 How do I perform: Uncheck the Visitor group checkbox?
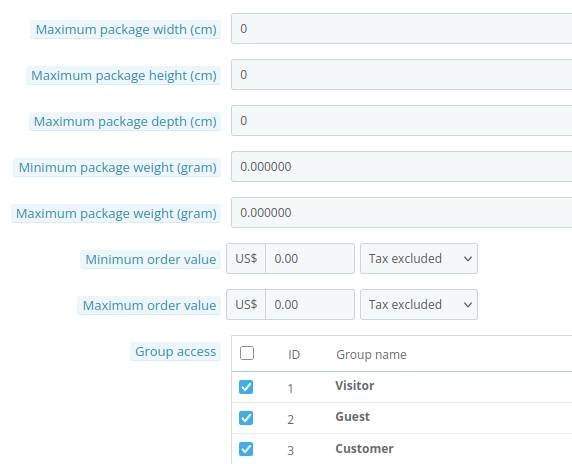coord(246,387)
